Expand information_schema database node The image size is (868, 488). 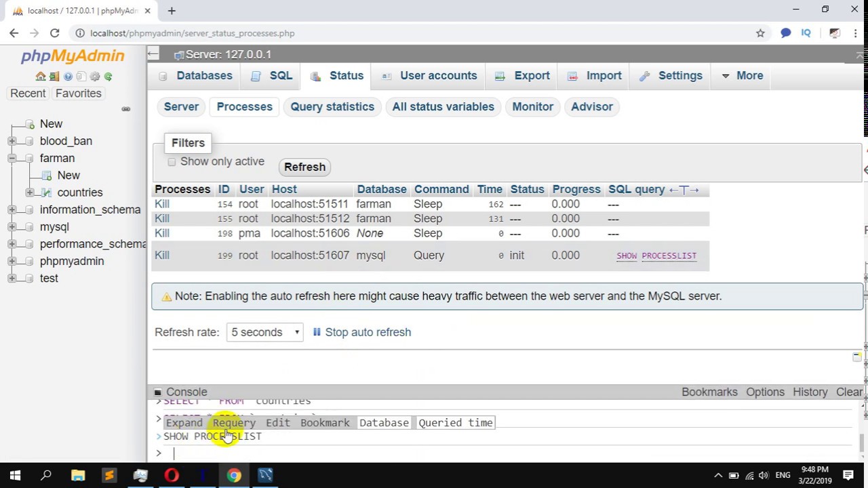point(12,210)
